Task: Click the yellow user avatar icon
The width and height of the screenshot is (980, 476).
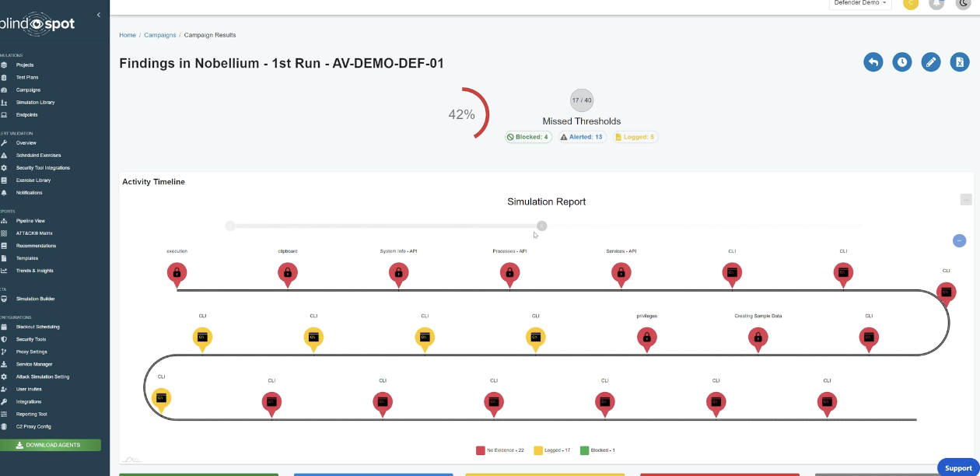Action: [x=910, y=3]
